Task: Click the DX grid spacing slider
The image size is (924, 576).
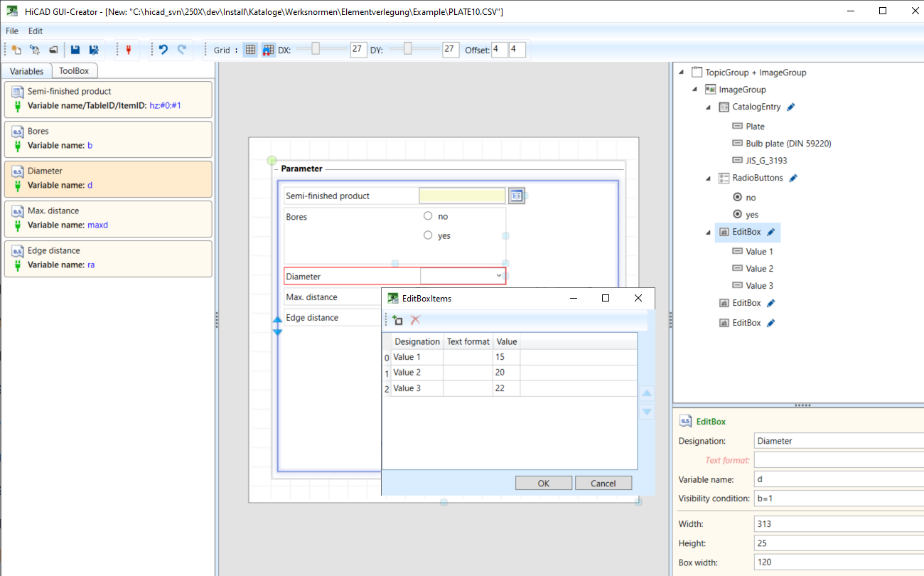Action: click(316, 48)
